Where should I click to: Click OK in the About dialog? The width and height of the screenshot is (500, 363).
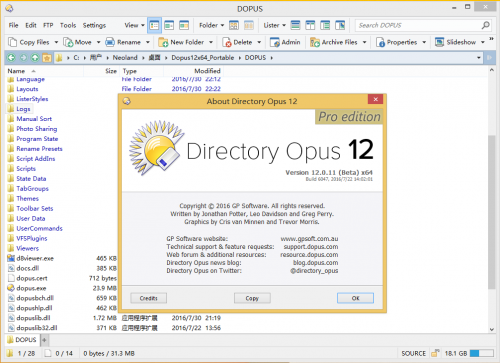[x=355, y=298]
